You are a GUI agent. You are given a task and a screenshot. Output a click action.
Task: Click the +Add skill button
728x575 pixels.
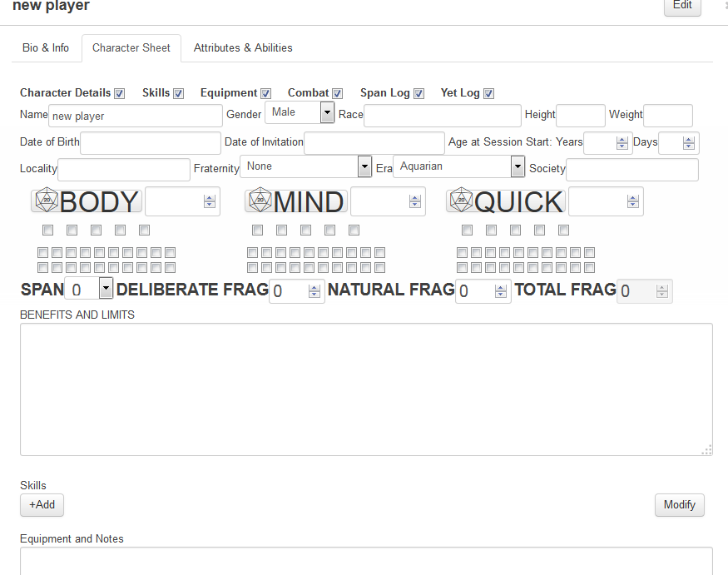(42, 505)
